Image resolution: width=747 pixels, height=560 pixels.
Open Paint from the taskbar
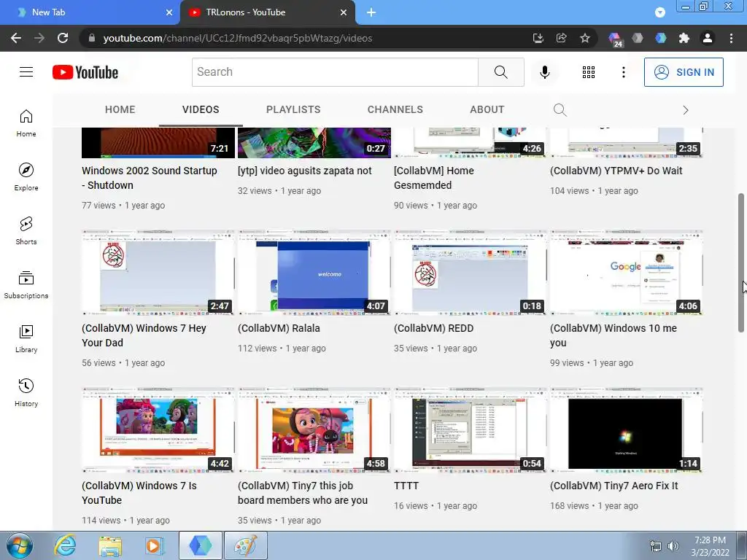pyautogui.click(x=245, y=545)
